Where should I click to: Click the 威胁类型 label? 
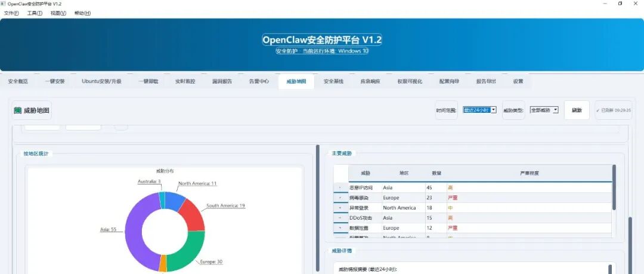513,110
